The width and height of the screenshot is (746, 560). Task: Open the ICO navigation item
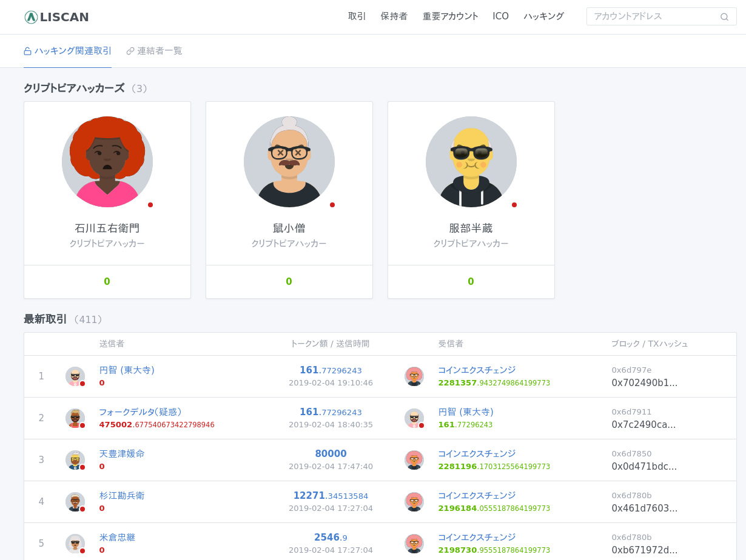click(x=500, y=16)
